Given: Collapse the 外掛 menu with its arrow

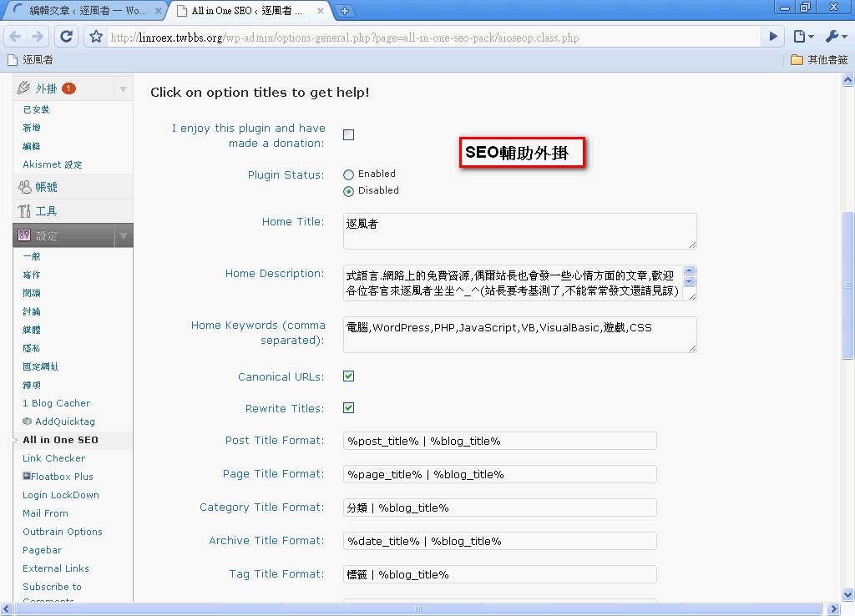Looking at the screenshot, I should pos(124,88).
